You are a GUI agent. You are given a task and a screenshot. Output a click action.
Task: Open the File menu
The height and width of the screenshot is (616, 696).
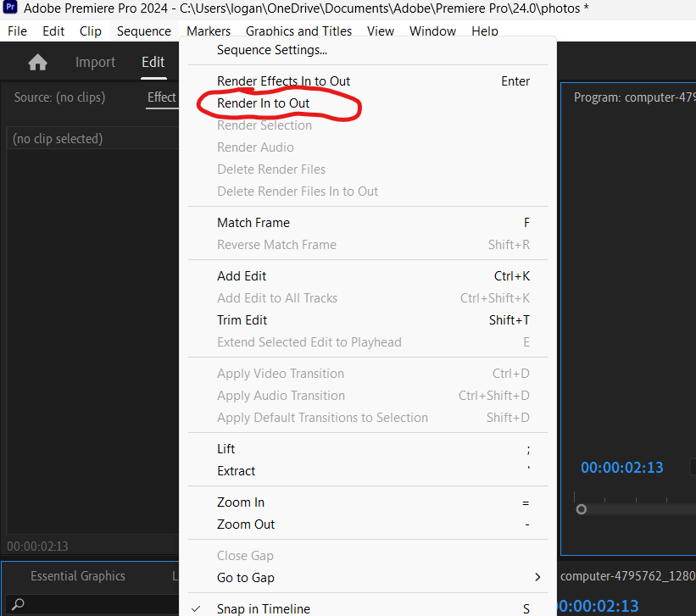point(17,31)
